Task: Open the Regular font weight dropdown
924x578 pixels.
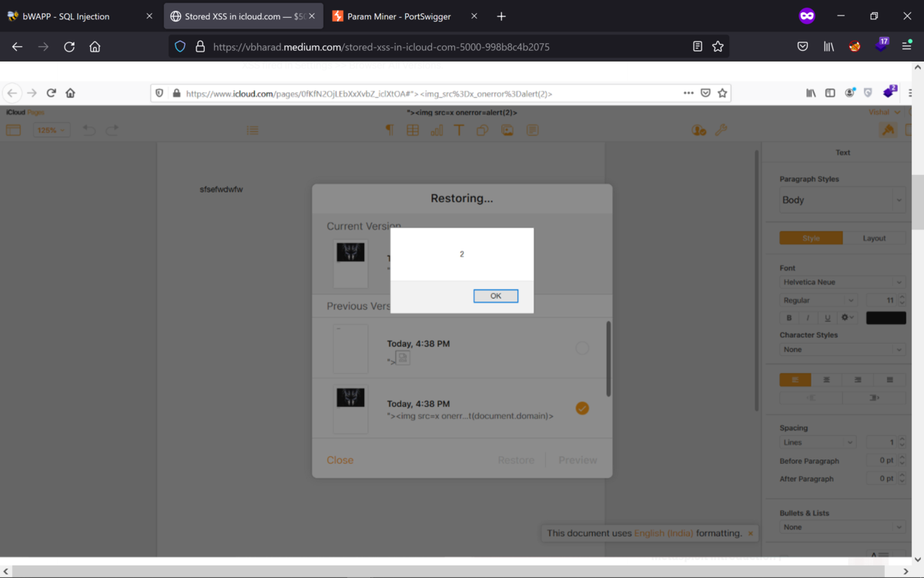Action: pyautogui.click(x=818, y=301)
